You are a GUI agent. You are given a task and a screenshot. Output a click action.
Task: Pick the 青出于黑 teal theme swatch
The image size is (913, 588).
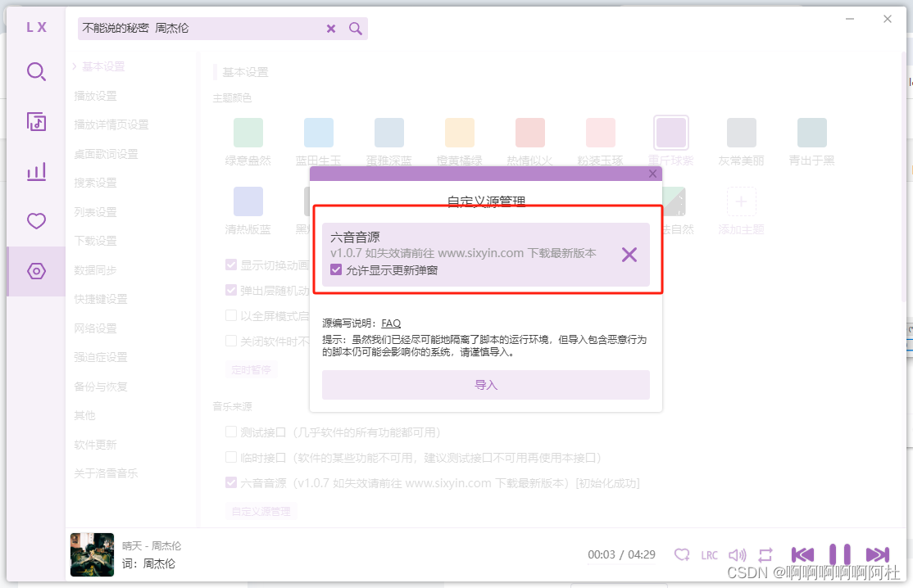(811, 133)
